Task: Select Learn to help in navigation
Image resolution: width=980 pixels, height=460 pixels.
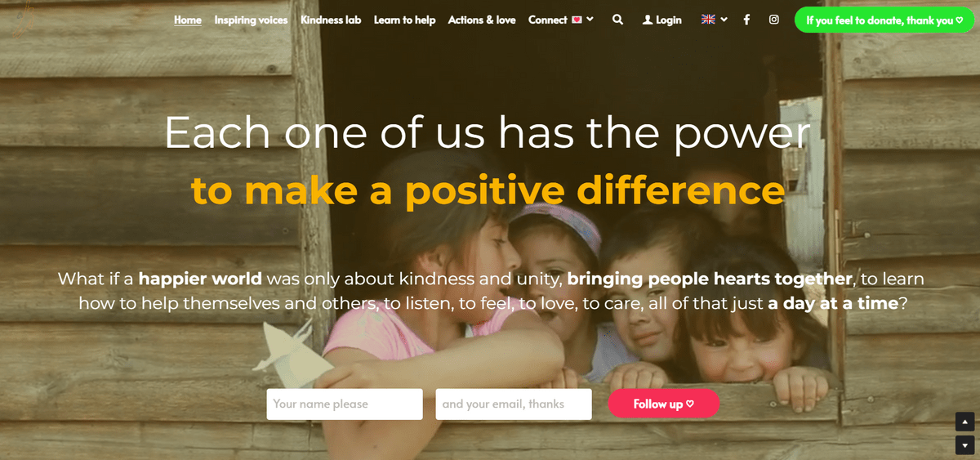Action: (x=404, y=20)
